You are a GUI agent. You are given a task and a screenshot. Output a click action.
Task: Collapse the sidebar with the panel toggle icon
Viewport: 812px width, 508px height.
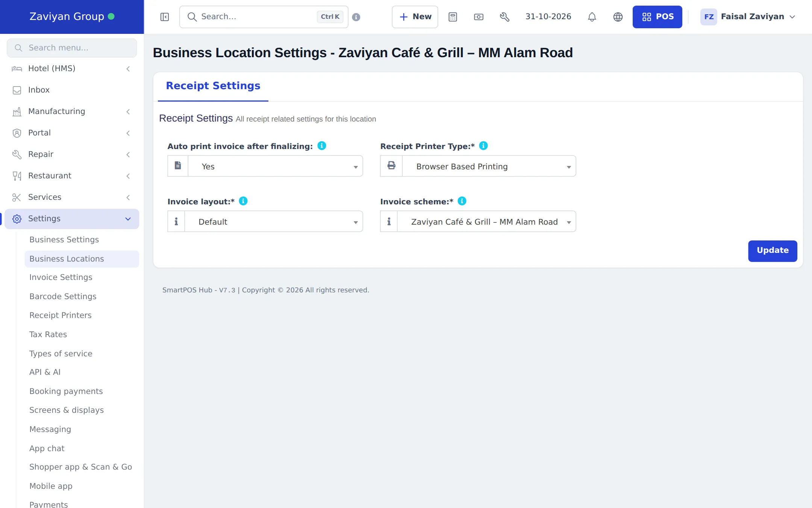coord(165,17)
